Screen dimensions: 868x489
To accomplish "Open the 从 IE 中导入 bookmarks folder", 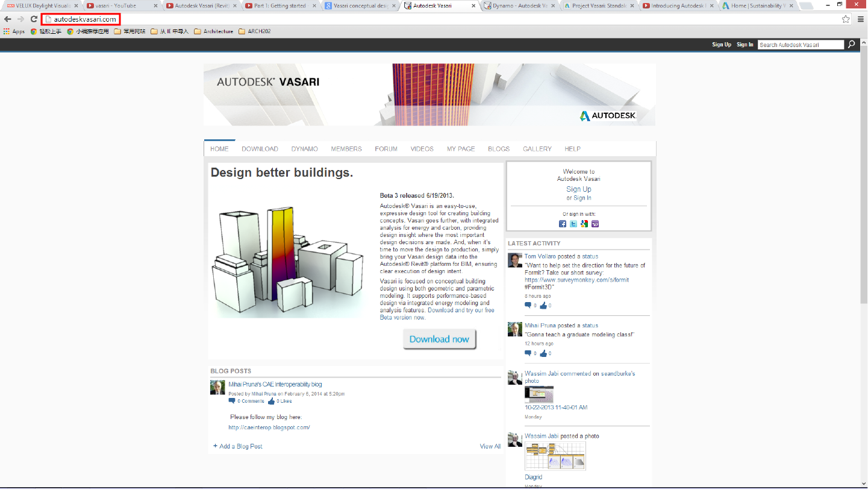I will [x=170, y=31].
